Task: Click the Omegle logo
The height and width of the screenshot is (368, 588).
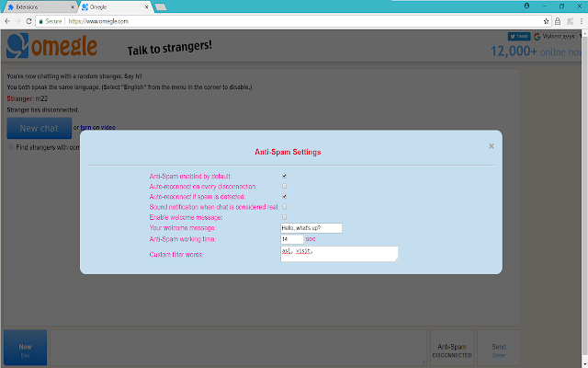Action: (x=51, y=46)
